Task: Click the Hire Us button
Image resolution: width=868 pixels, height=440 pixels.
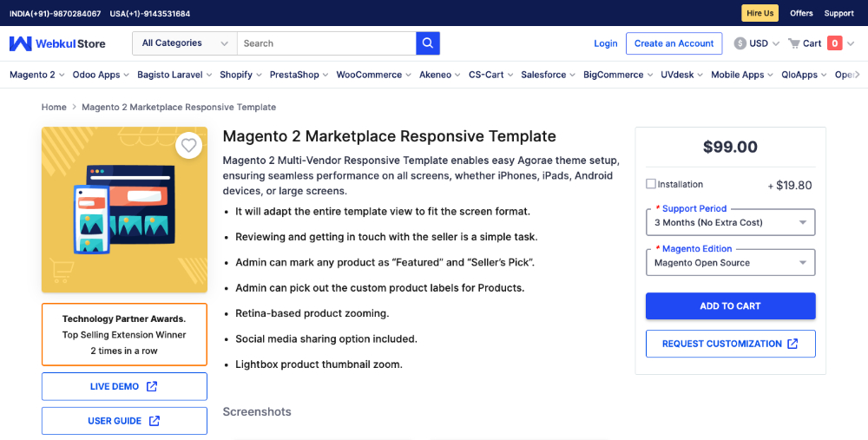Action: (760, 13)
